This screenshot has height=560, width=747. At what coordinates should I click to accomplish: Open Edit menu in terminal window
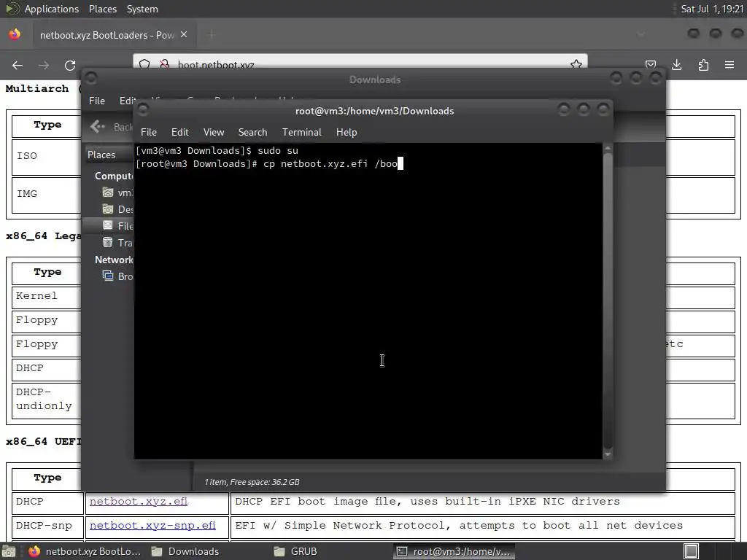click(179, 133)
